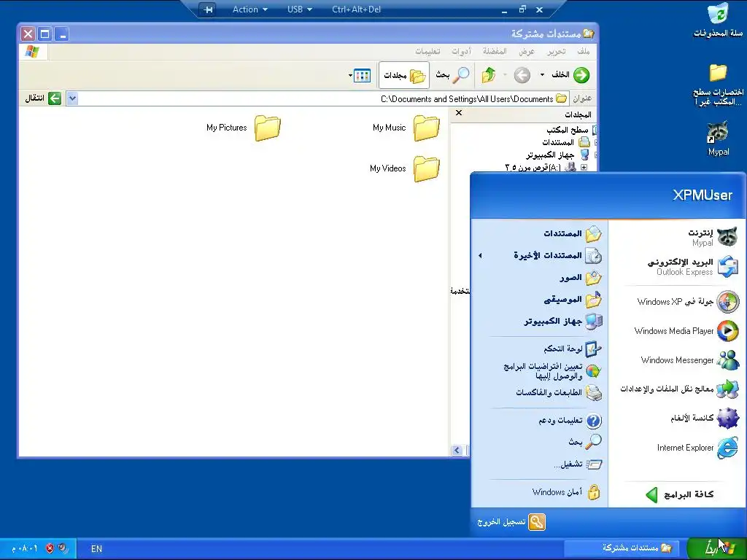Image resolution: width=747 pixels, height=560 pixels.
Task: Click the Start (ابدأ) button
Action: pyautogui.click(x=716, y=548)
